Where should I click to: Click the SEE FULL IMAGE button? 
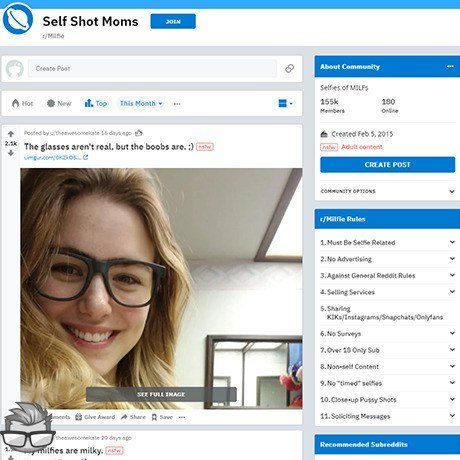coord(161,394)
